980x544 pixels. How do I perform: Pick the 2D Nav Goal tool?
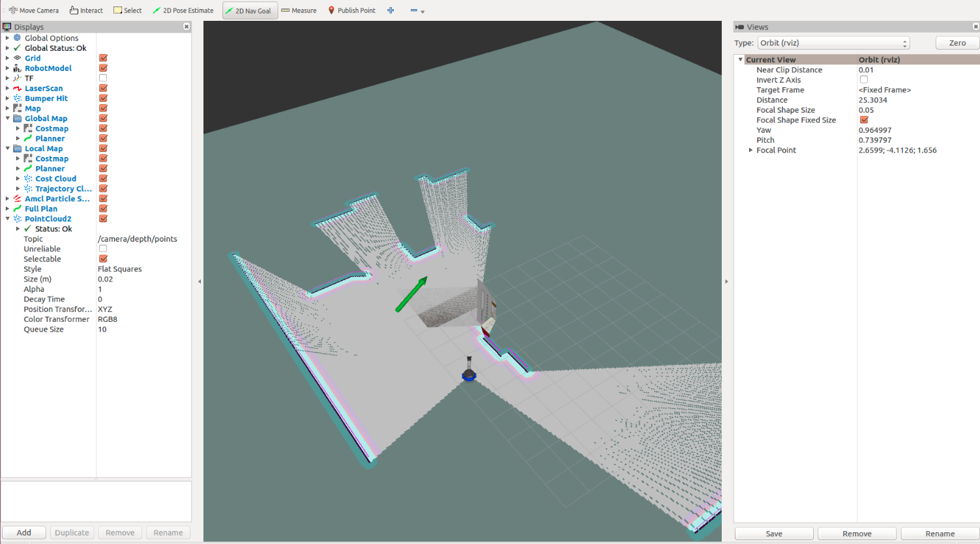[x=250, y=10]
